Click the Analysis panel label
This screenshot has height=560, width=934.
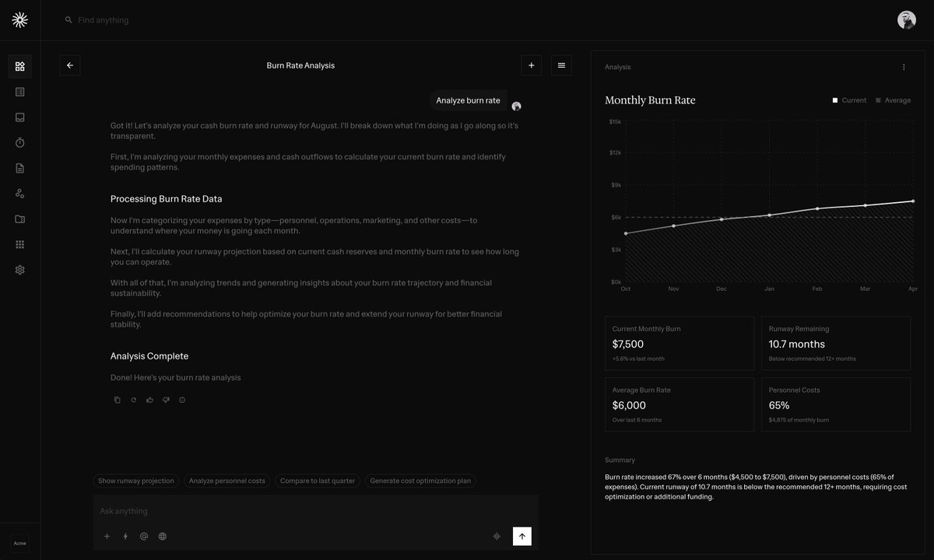(x=618, y=67)
